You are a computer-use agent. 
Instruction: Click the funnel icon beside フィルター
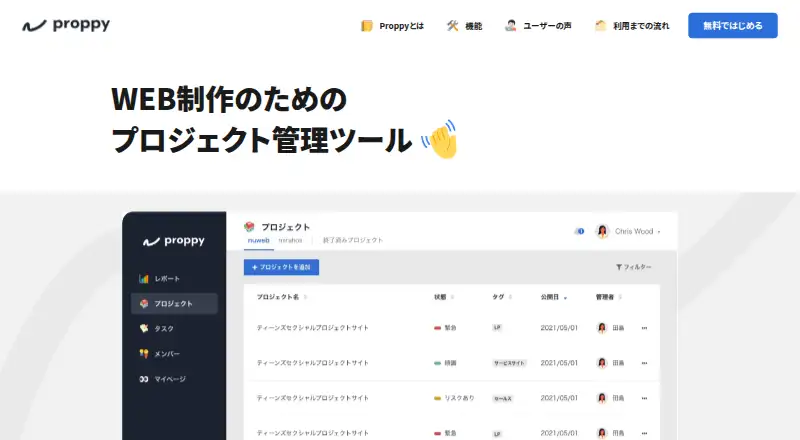pyautogui.click(x=619, y=267)
